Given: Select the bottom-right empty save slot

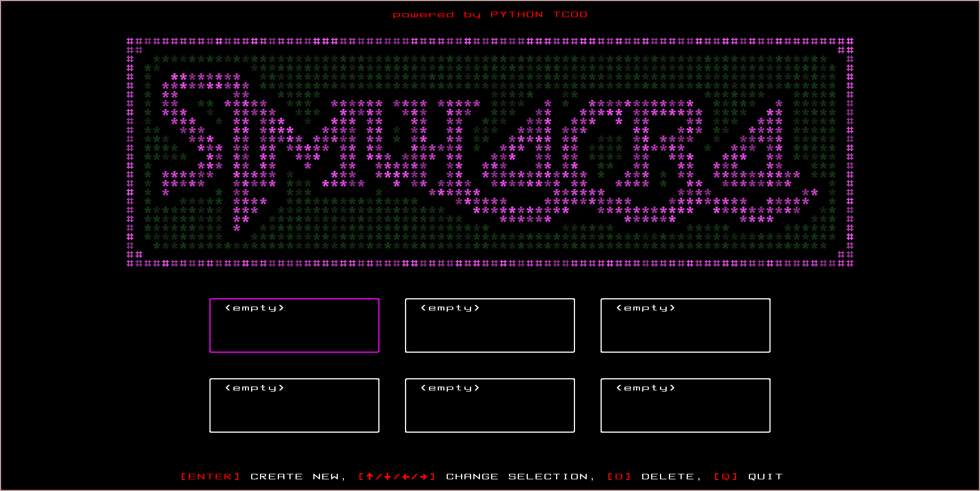Looking at the screenshot, I should click(686, 405).
